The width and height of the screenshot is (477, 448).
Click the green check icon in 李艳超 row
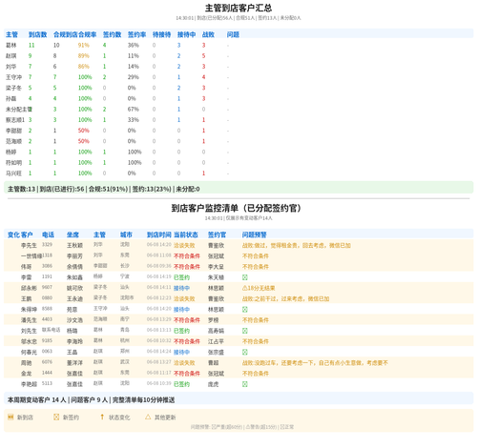245,384
